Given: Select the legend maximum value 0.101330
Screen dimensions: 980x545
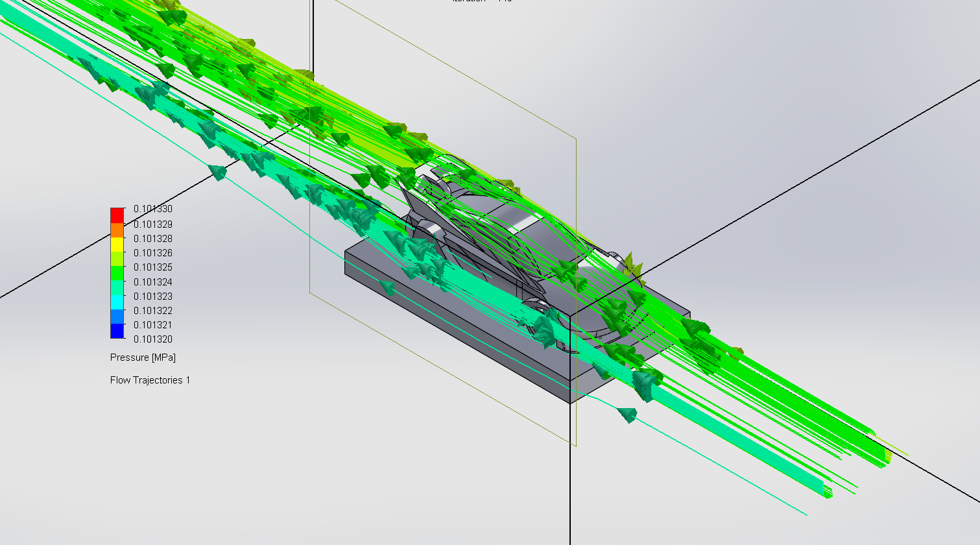Looking at the screenshot, I should tap(153, 209).
